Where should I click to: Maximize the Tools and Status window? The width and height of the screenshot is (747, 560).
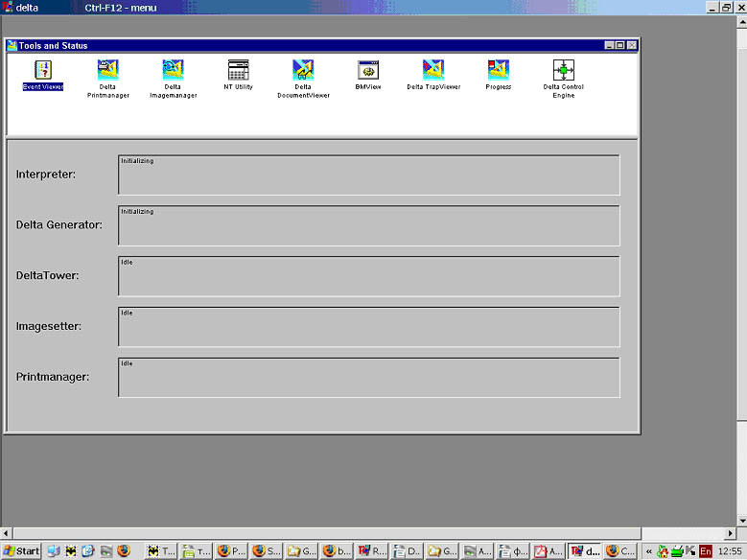pos(619,45)
